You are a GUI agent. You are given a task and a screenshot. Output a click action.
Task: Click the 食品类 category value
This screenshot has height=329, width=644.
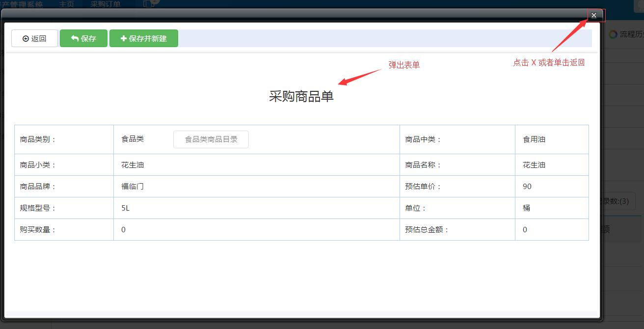click(133, 139)
